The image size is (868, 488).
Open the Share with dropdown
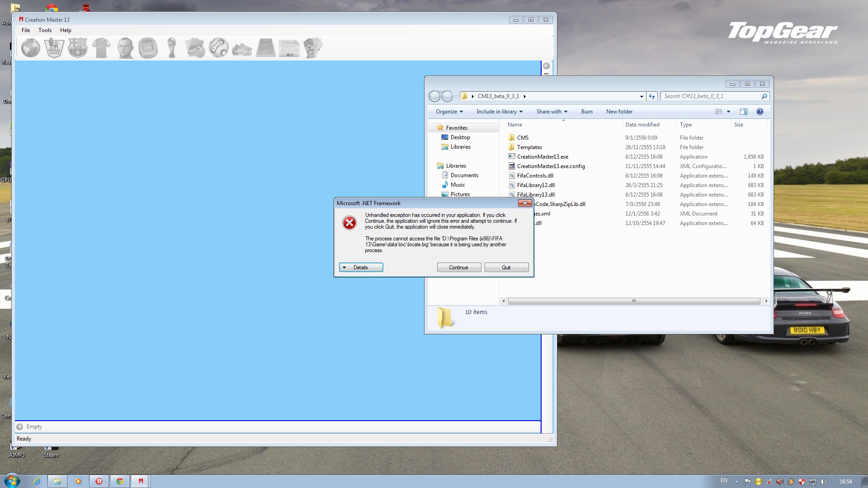(x=552, y=112)
